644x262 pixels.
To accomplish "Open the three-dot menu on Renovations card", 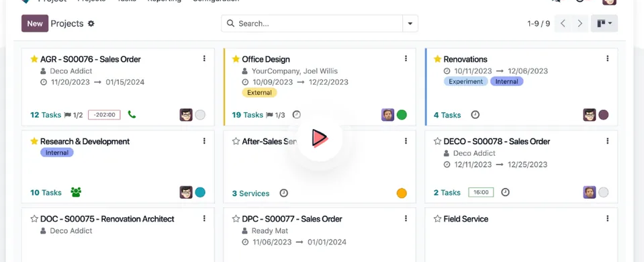I will (x=608, y=58).
